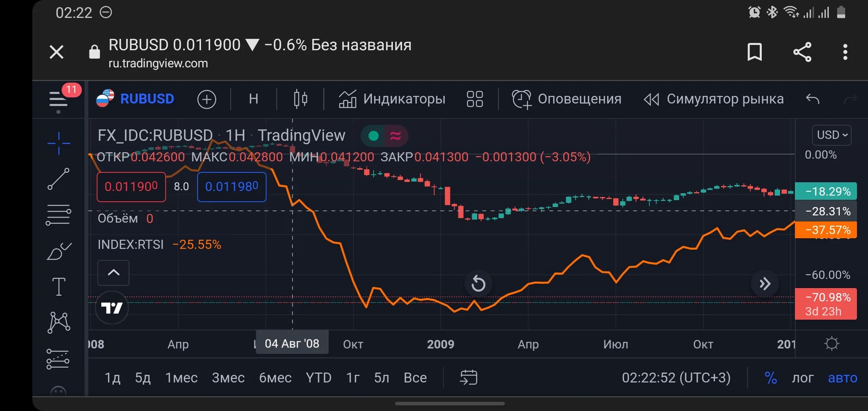The height and width of the screenshot is (411, 868).
Task: Open USD currency dropdown
Action: [x=832, y=135]
